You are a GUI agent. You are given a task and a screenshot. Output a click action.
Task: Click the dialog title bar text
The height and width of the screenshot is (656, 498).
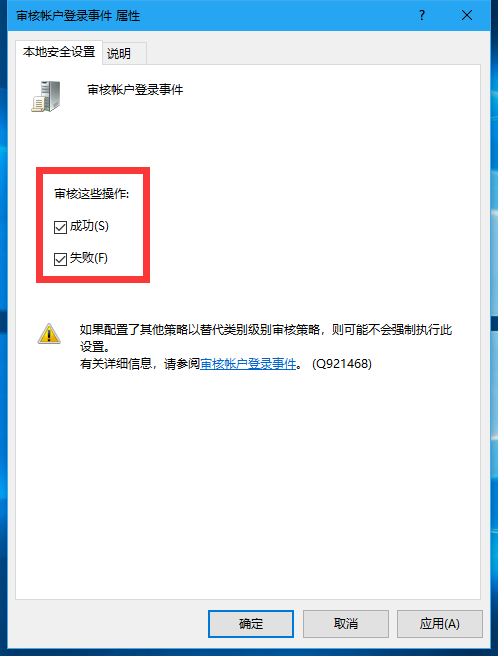78,16
